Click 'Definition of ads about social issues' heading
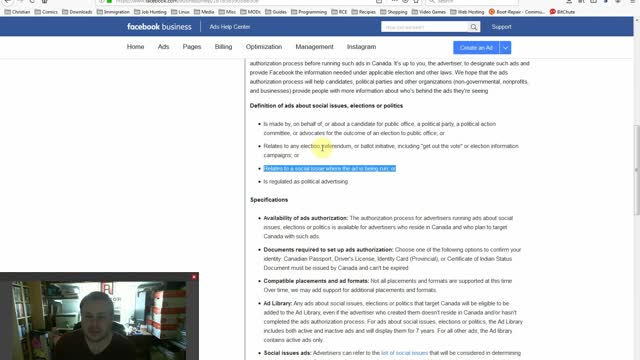Screen dimensions: 640x360 click(326, 105)
